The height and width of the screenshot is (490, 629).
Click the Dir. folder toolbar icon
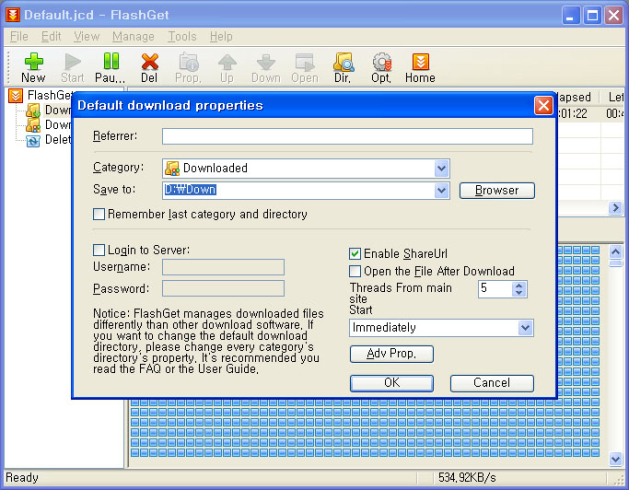point(343,67)
